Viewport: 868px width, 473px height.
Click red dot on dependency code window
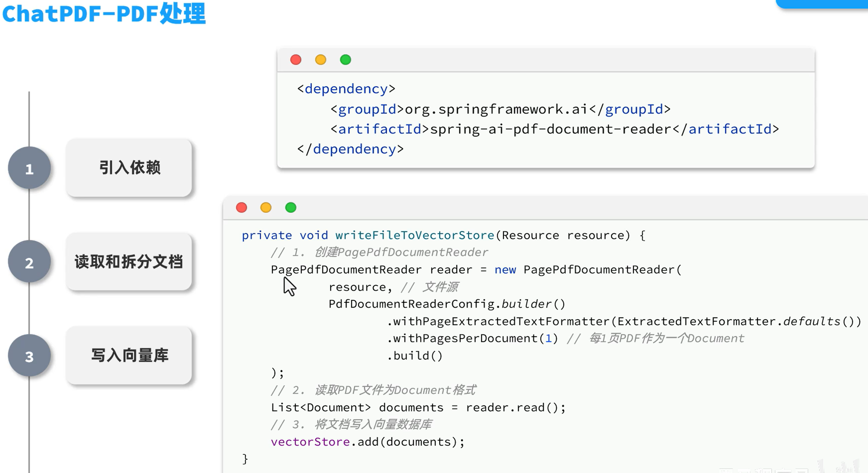295,60
